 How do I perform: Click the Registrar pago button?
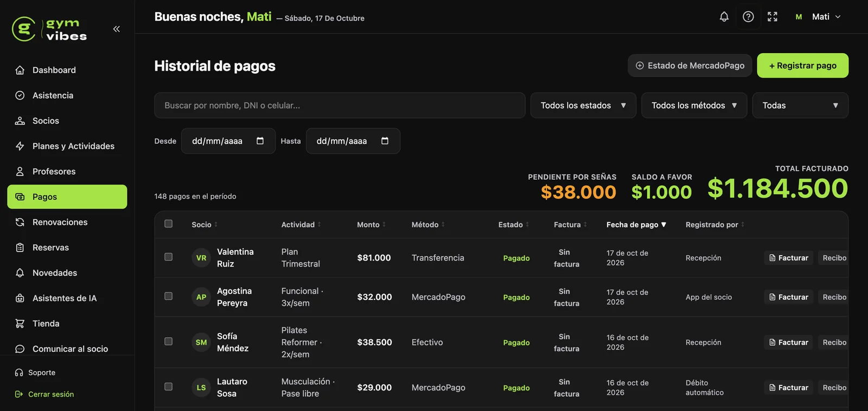coord(803,66)
